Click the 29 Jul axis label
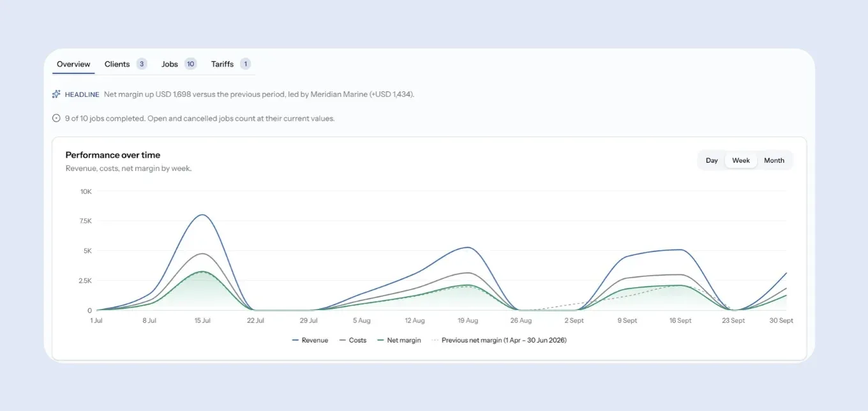Image resolution: width=868 pixels, height=411 pixels. (x=308, y=321)
